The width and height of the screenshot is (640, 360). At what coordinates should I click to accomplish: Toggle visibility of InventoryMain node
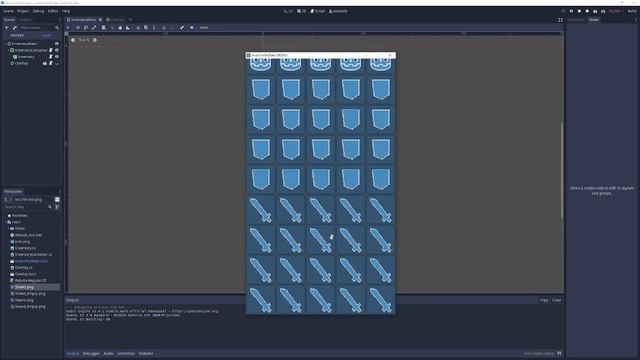[x=57, y=44]
